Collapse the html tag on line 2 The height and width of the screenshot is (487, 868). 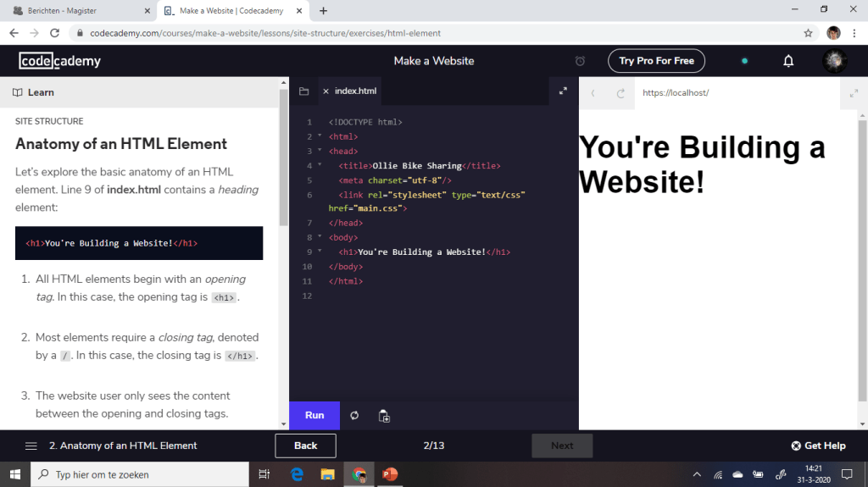320,136
